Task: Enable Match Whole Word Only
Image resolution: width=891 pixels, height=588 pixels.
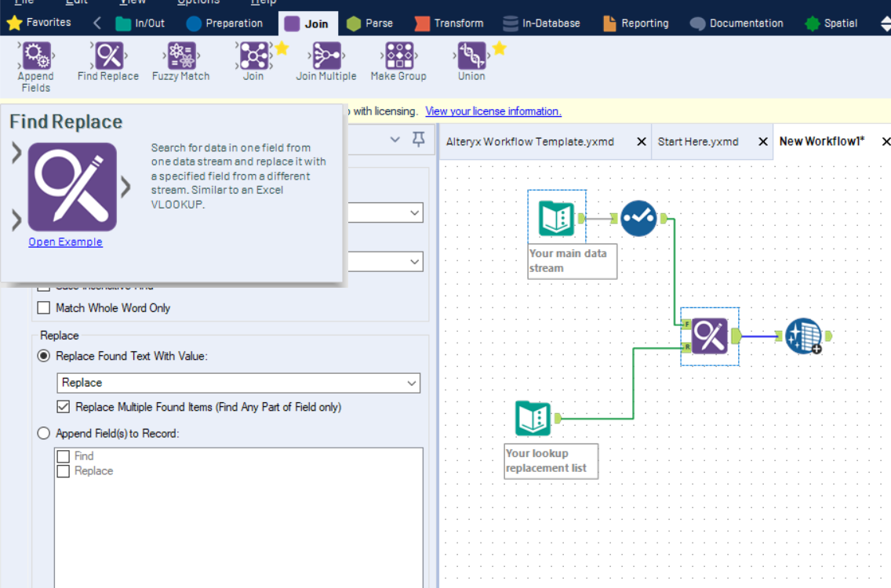Action: coord(43,307)
